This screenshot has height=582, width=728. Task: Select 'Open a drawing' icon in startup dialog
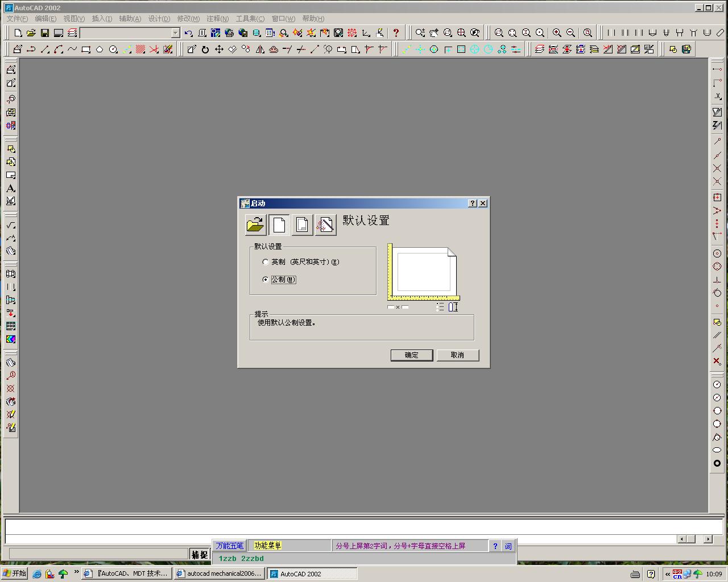(255, 225)
